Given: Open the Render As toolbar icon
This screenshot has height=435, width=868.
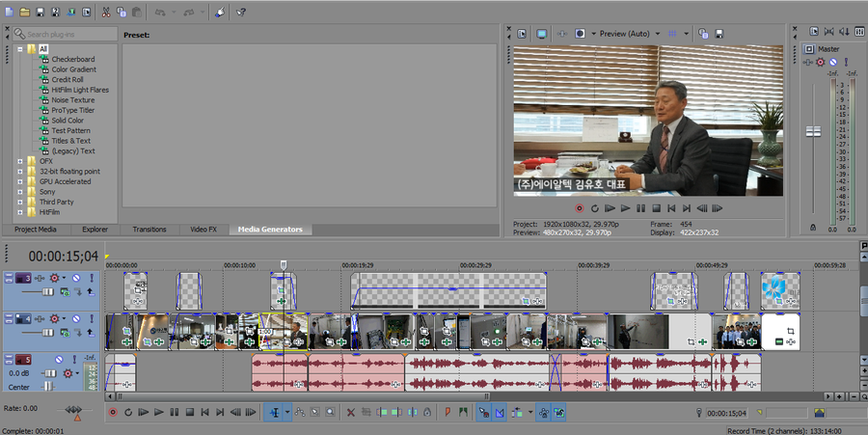Looking at the screenshot, I should point(70,12).
